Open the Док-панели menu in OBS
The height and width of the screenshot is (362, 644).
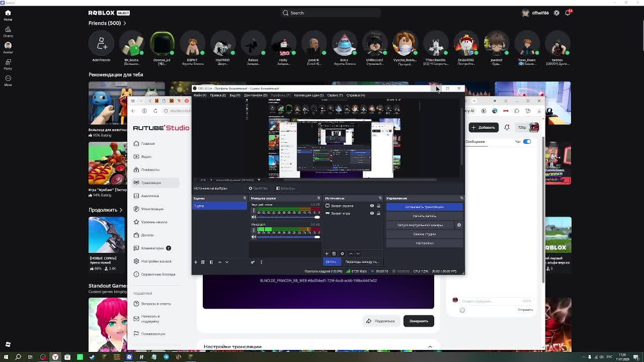click(256, 95)
